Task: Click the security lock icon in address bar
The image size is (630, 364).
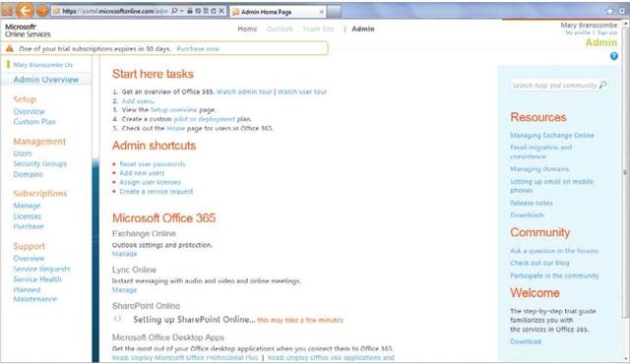Action: click(x=190, y=11)
